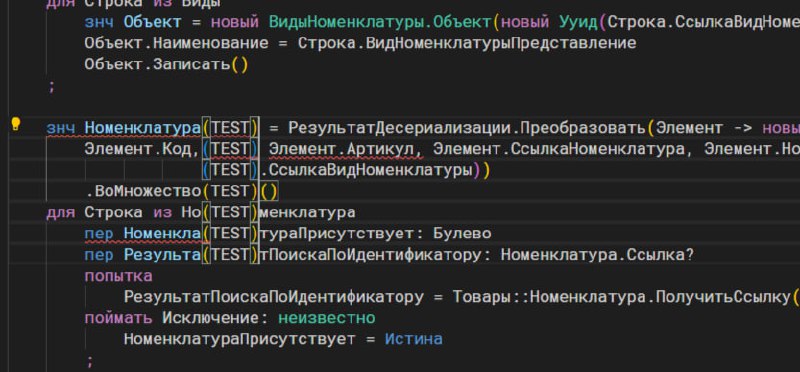800x372 pixels.
Task: Click 'Строка.ВидНоменклатурыПредставление' expression
Action: [x=467, y=43]
